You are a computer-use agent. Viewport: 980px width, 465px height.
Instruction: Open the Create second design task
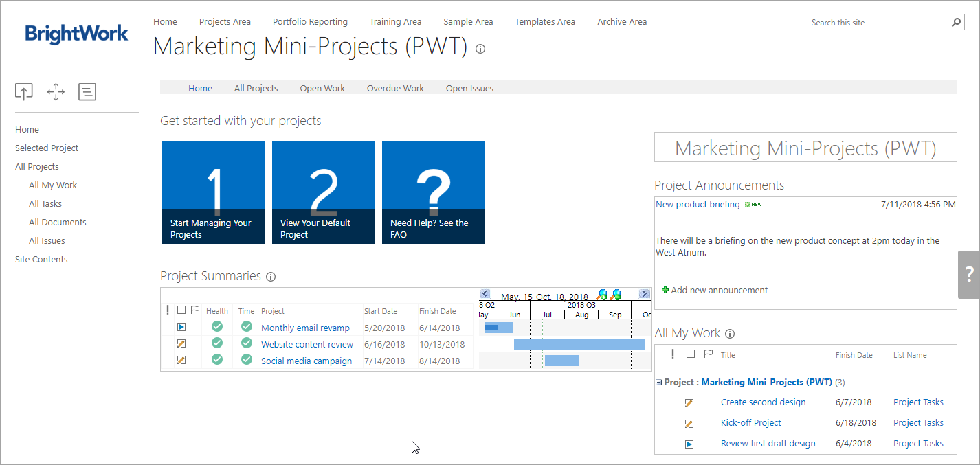coord(763,402)
